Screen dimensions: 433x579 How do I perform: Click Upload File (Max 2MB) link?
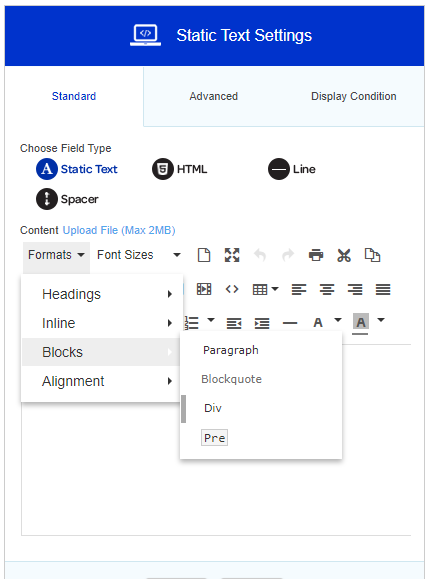[x=119, y=230]
